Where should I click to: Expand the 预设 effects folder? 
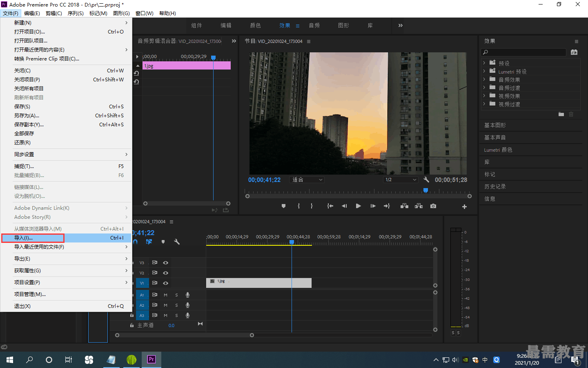(x=484, y=63)
